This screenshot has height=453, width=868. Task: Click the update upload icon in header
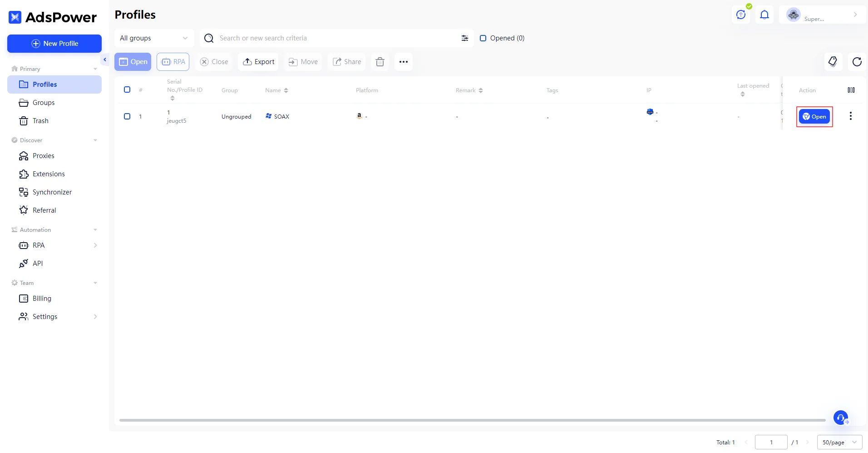point(741,15)
